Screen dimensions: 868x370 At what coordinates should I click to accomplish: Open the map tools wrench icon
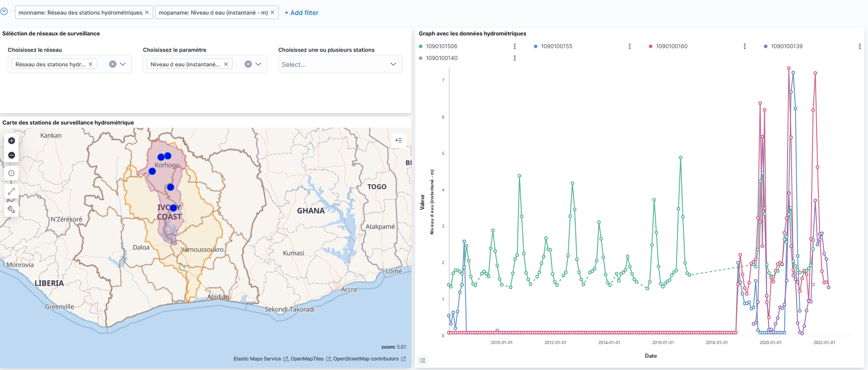12,210
